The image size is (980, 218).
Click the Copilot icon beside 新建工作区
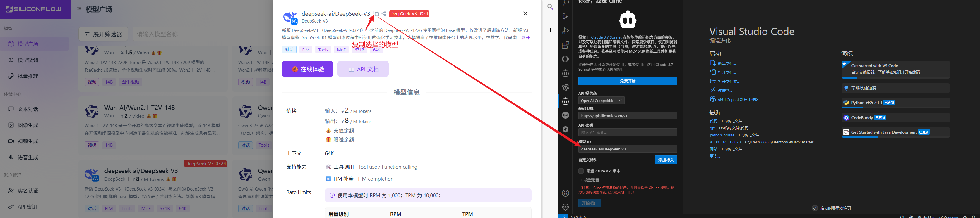(712, 99)
